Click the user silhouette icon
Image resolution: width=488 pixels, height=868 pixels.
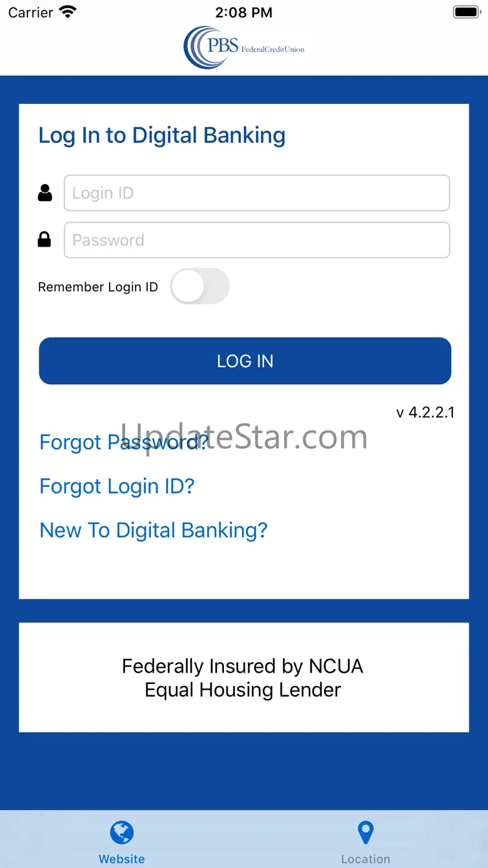[x=44, y=193]
